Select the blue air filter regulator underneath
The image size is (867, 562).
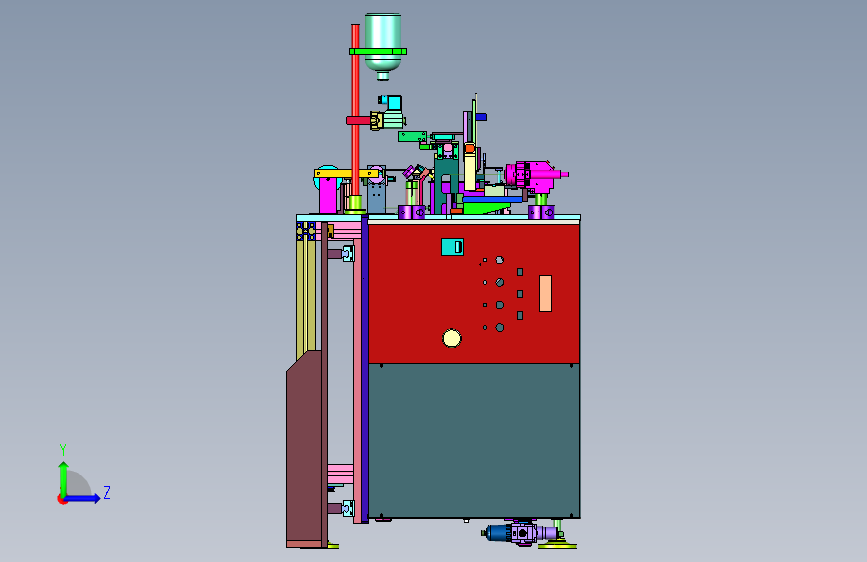[499, 532]
